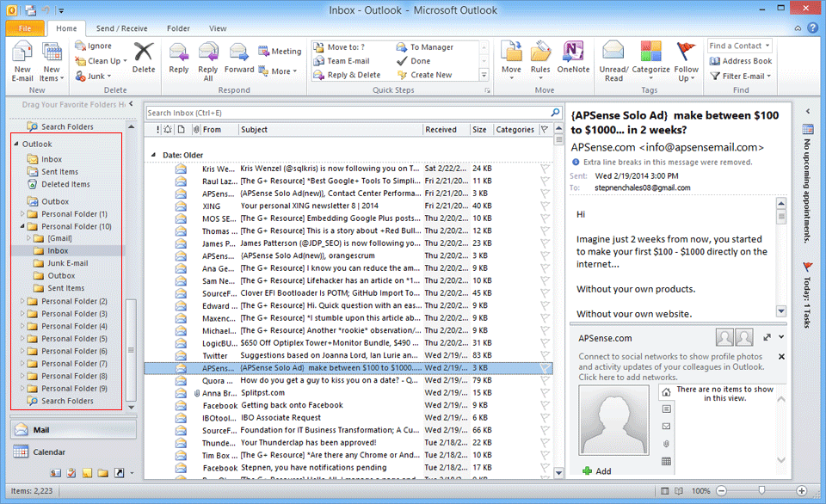Image resolution: width=826 pixels, height=504 pixels.
Task: Sort messages by the Subject column
Action: (x=330, y=130)
